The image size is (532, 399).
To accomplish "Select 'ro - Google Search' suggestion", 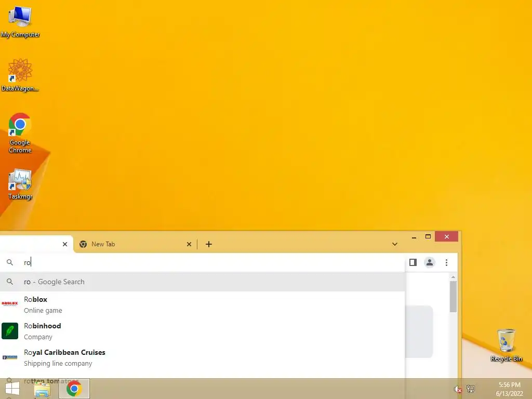I will click(x=202, y=282).
